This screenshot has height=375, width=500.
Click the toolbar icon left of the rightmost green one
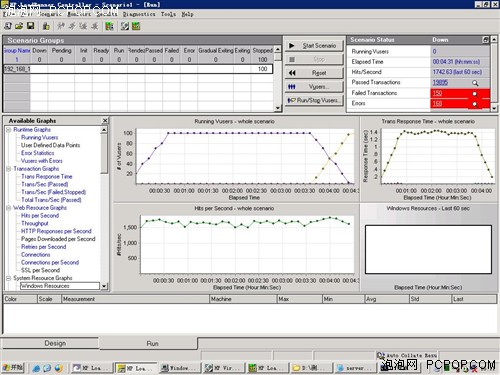pyautogui.click(x=125, y=26)
